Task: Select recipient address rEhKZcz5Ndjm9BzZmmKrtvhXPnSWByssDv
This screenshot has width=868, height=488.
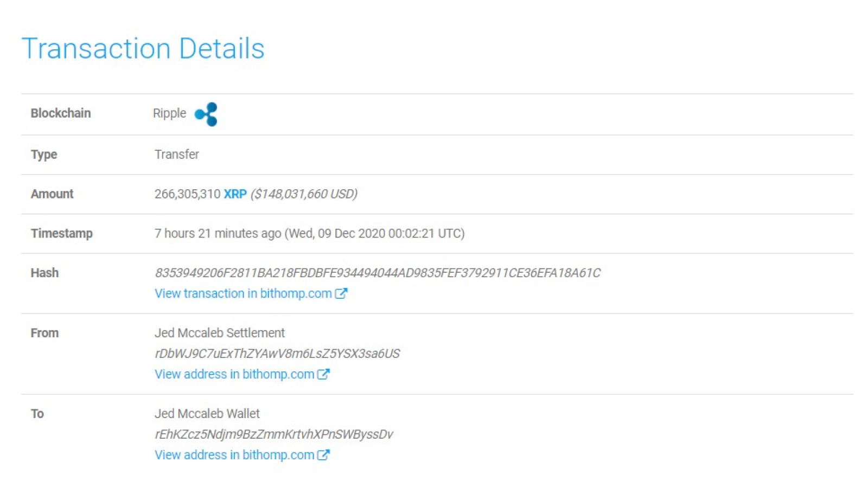Action: [274, 434]
